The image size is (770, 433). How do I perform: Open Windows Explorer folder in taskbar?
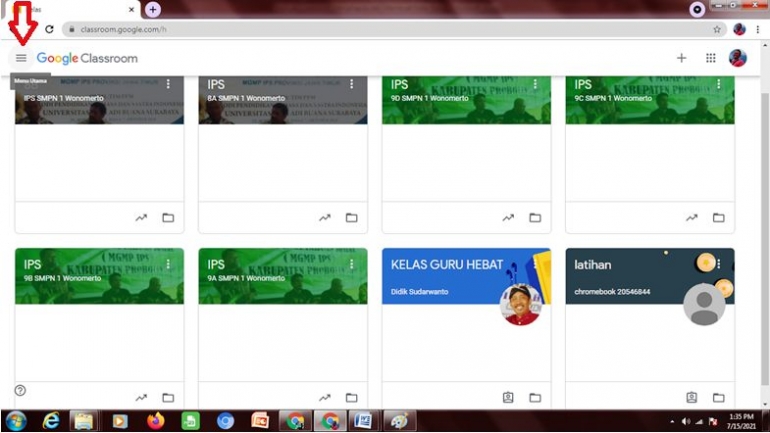tap(83, 421)
